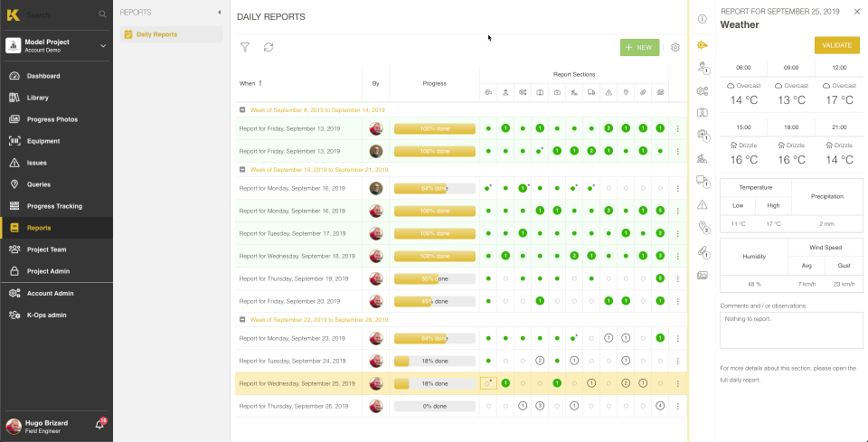Collapse the Week of September 8 group
This screenshot has width=868, height=442.
coord(242,109)
